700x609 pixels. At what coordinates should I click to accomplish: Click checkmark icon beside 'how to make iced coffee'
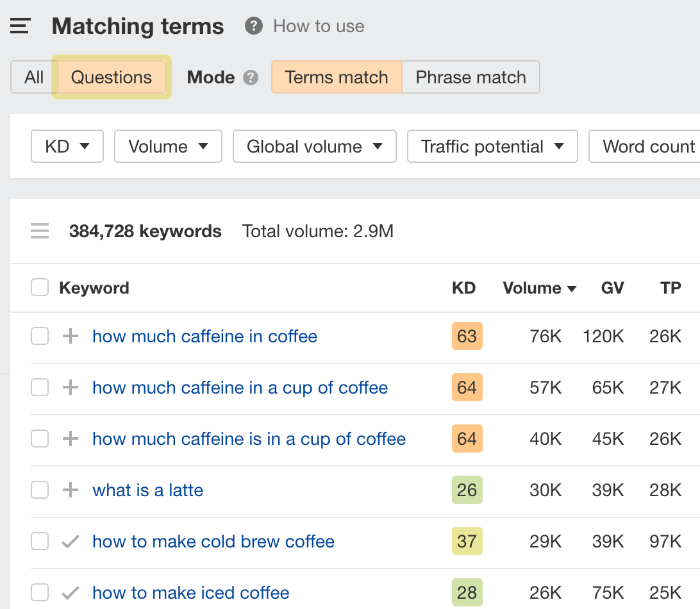(x=71, y=593)
